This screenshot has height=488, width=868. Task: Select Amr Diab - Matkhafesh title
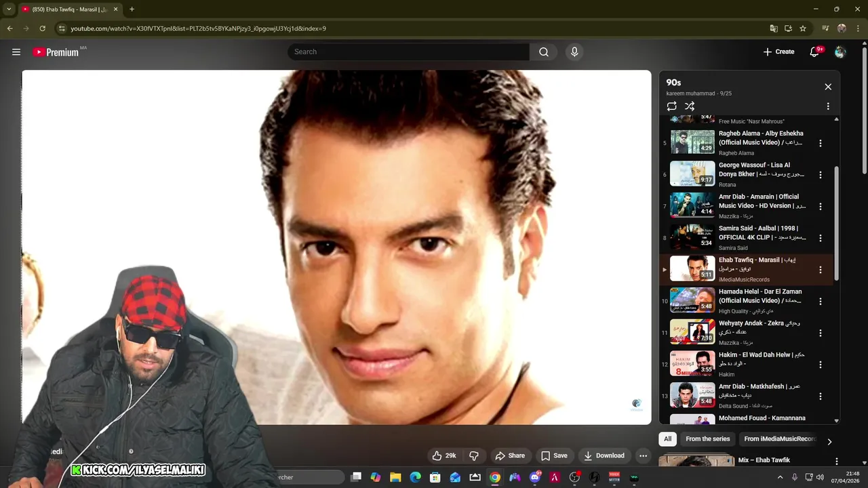click(759, 391)
